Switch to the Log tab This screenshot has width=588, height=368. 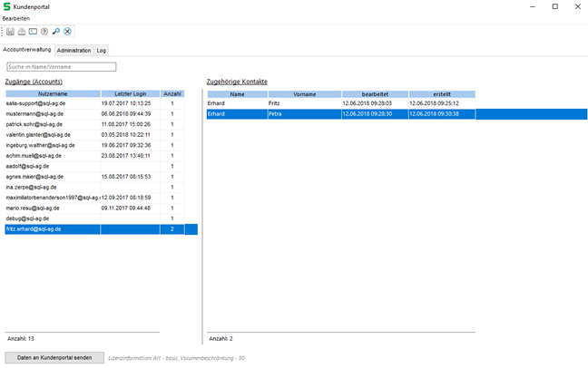coord(102,50)
